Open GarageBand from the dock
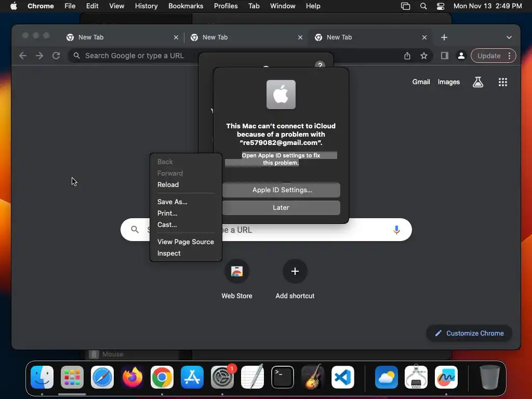Viewport: 532px width, 399px height. tap(312, 377)
